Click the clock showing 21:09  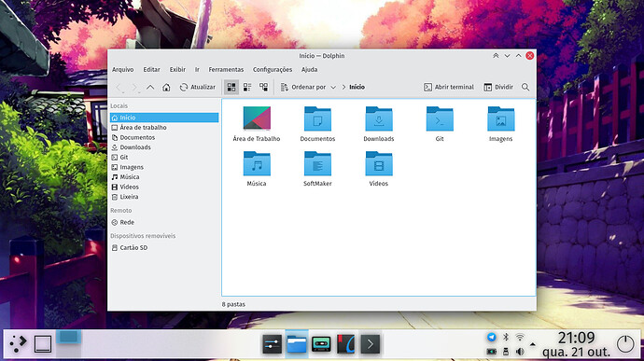click(x=576, y=338)
